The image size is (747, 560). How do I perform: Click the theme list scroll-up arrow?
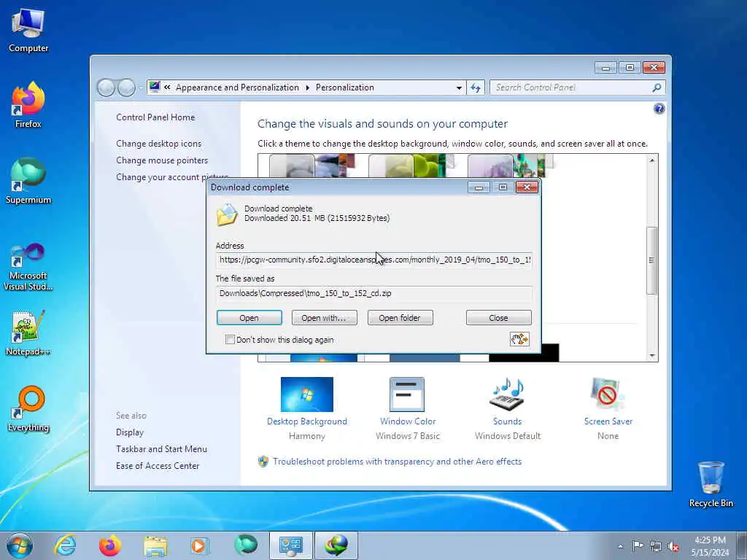pyautogui.click(x=651, y=160)
